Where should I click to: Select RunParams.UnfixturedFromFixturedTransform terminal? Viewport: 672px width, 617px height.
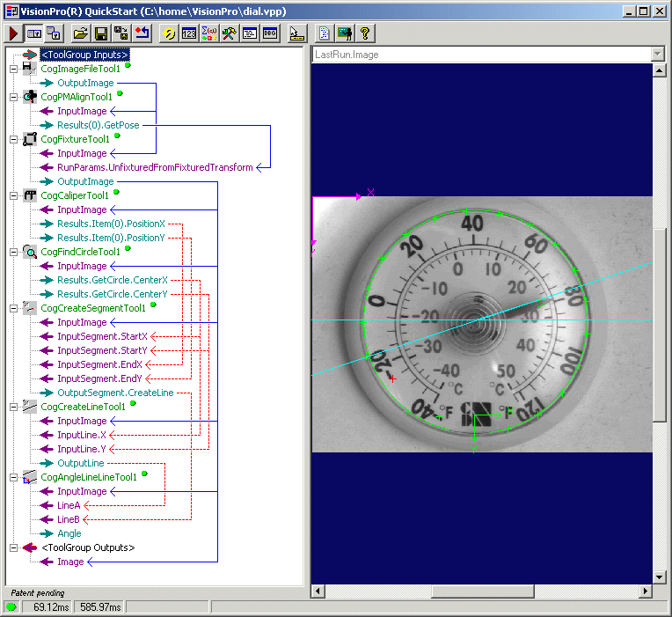click(155, 167)
